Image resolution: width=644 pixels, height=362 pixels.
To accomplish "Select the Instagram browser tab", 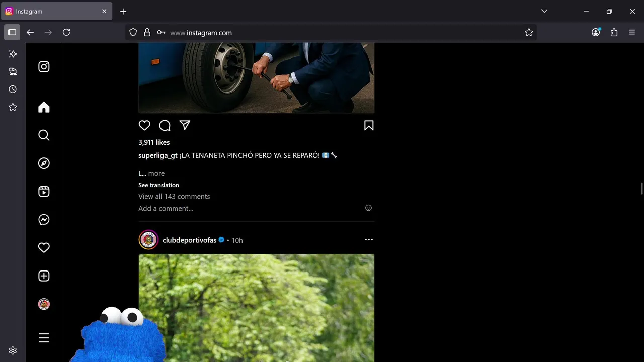I will tap(56, 11).
